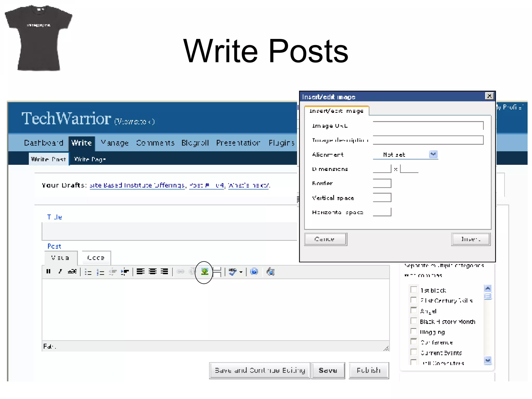Click inside the post body editor area
The width and height of the screenshot is (532, 399).
[x=216, y=310]
